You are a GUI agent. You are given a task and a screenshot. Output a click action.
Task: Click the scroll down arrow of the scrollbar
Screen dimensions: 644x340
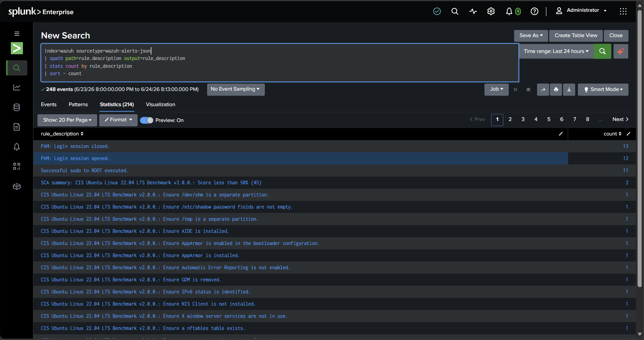pyautogui.click(x=640, y=334)
